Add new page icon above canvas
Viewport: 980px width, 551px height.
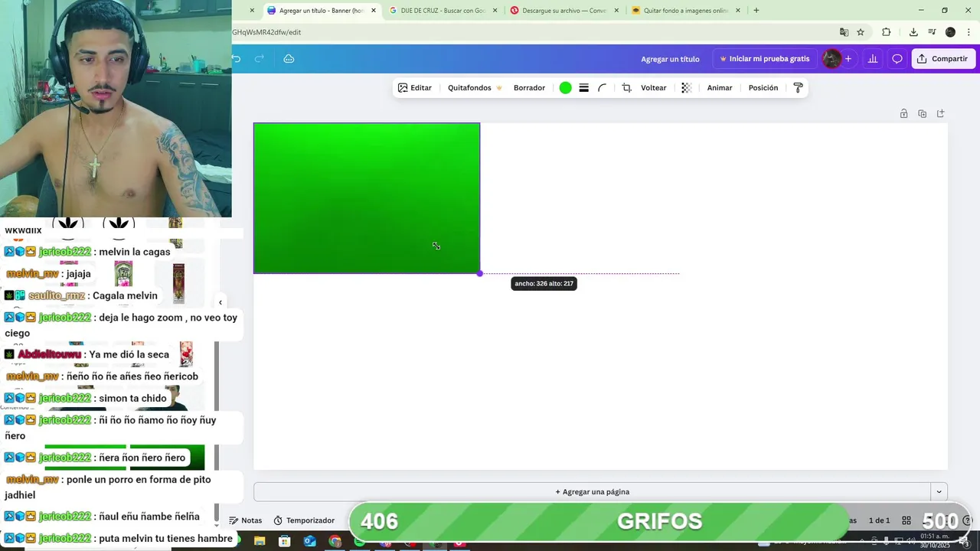[940, 114]
